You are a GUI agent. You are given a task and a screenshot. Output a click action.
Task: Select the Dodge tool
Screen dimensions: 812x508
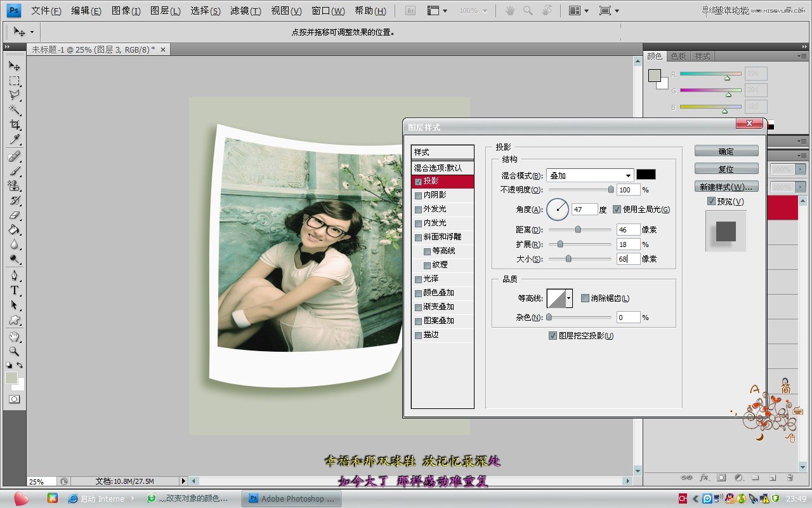click(x=14, y=258)
